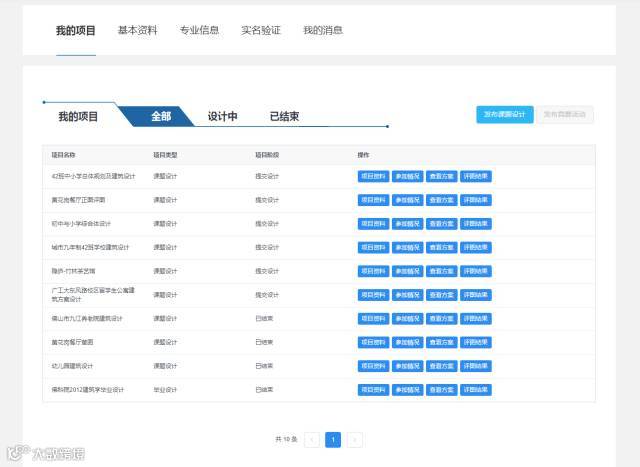Open 查看方案 for 黄花岗餐厅草图
Viewport: 640px width, 467px height.
442,342
